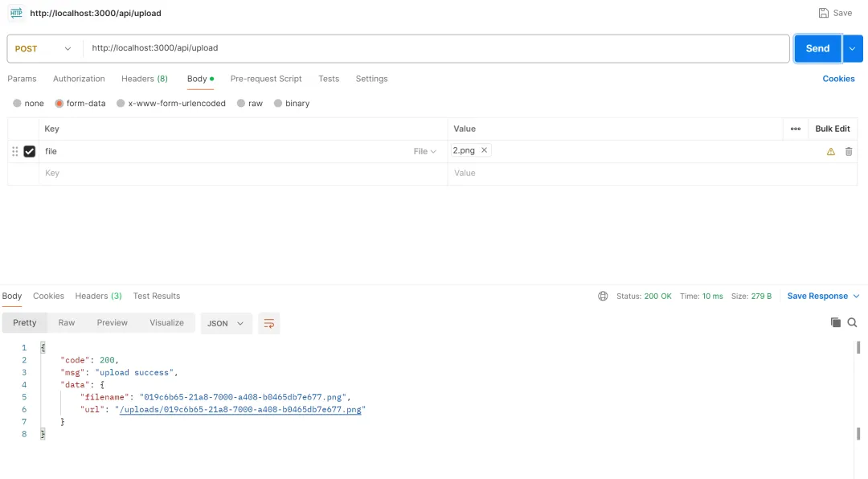
Task: Select the binary body type radio
Action: coord(278,103)
